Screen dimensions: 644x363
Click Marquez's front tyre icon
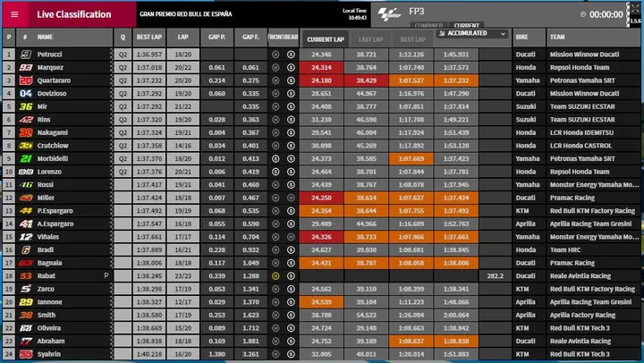(275, 67)
